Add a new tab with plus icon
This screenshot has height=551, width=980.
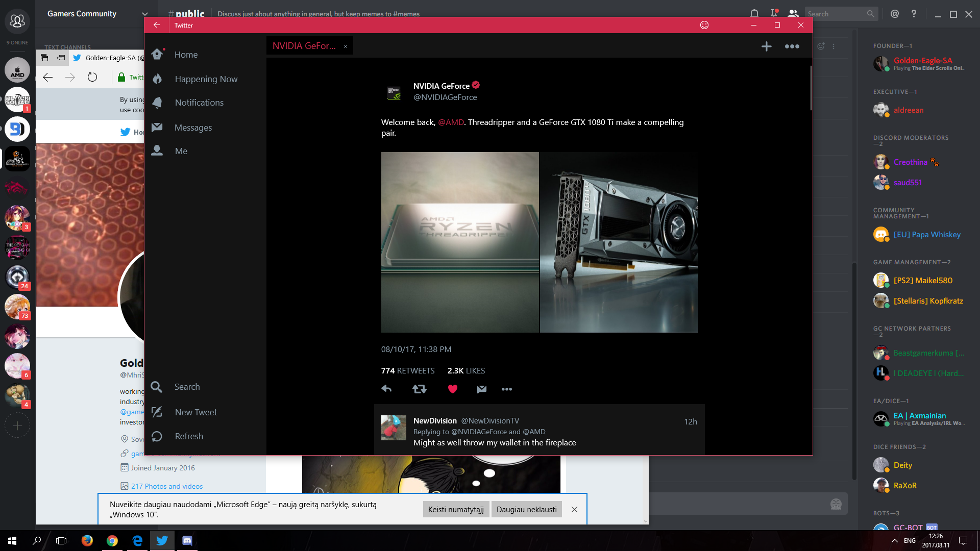(x=767, y=46)
